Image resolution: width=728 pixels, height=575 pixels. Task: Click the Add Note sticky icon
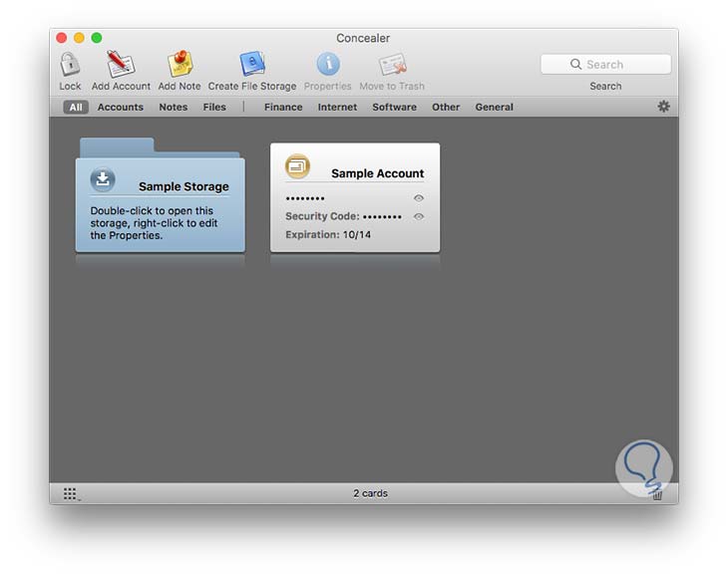tap(180, 64)
